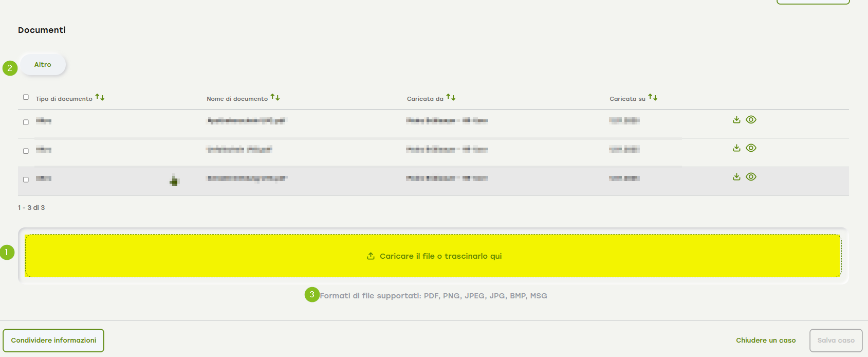Preview the first document with the eye icon
The image size is (868, 357).
click(x=751, y=120)
